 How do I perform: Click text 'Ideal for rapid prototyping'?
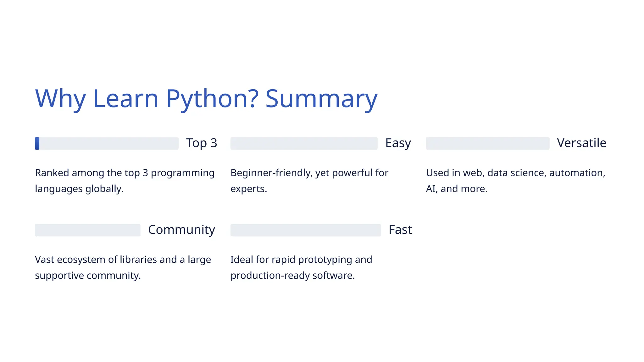coord(301,260)
